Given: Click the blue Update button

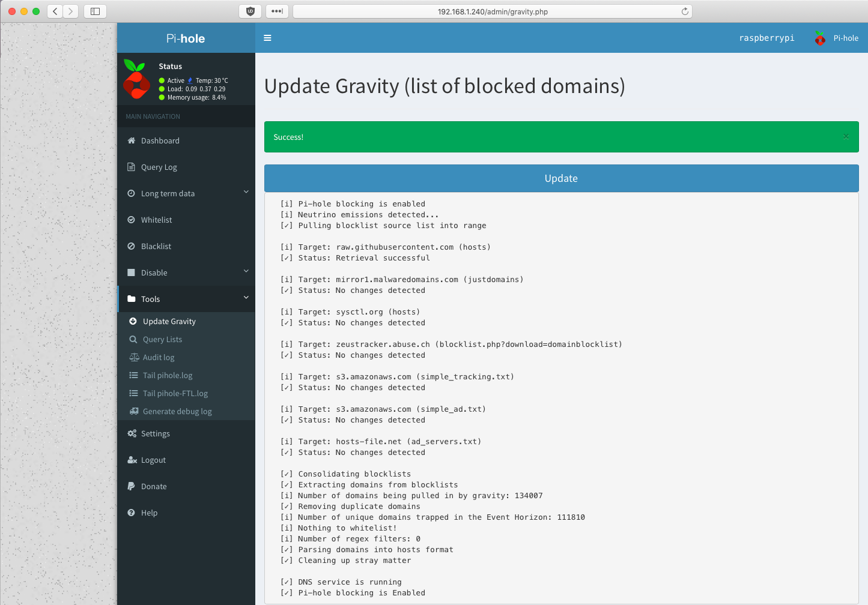Looking at the screenshot, I should tap(561, 178).
